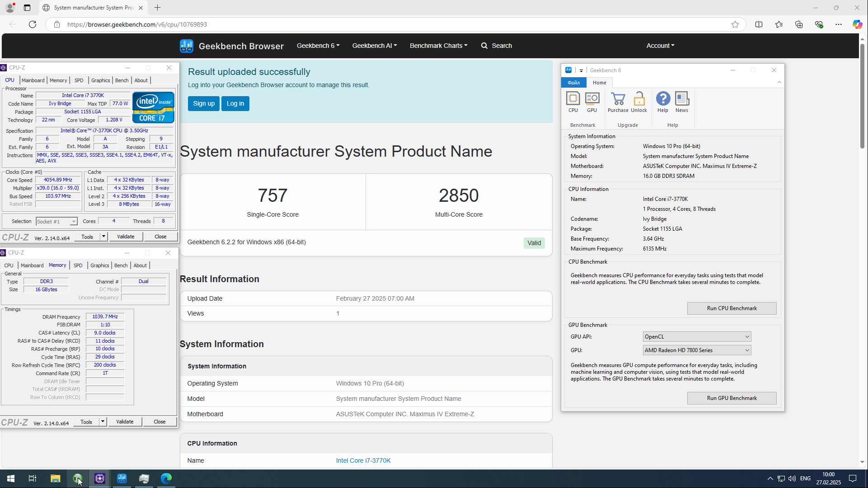Click Validate in upper CPU-Z window
The height and width of the screenshot is (488, 868).
[126, 237]
